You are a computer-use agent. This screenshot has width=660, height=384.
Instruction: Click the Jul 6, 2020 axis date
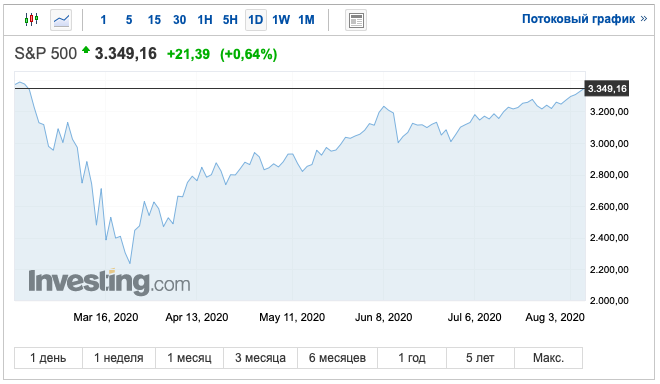coord(474,317)
